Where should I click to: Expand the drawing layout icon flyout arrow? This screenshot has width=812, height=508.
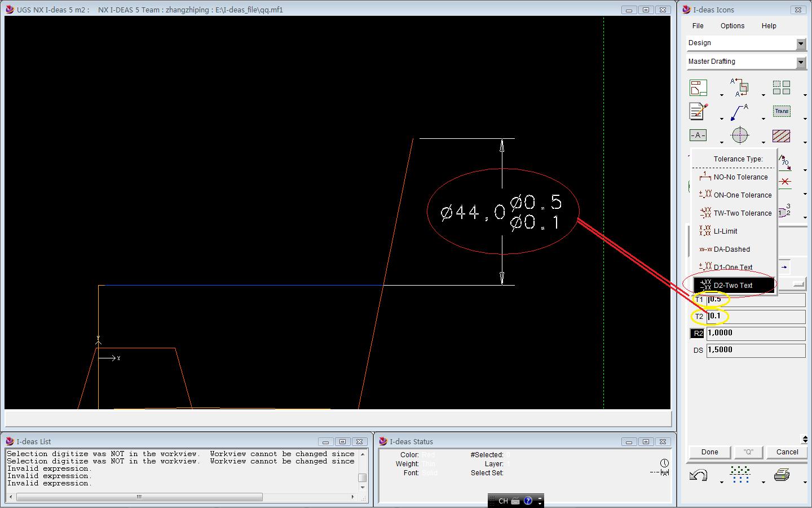click(722, 95)
